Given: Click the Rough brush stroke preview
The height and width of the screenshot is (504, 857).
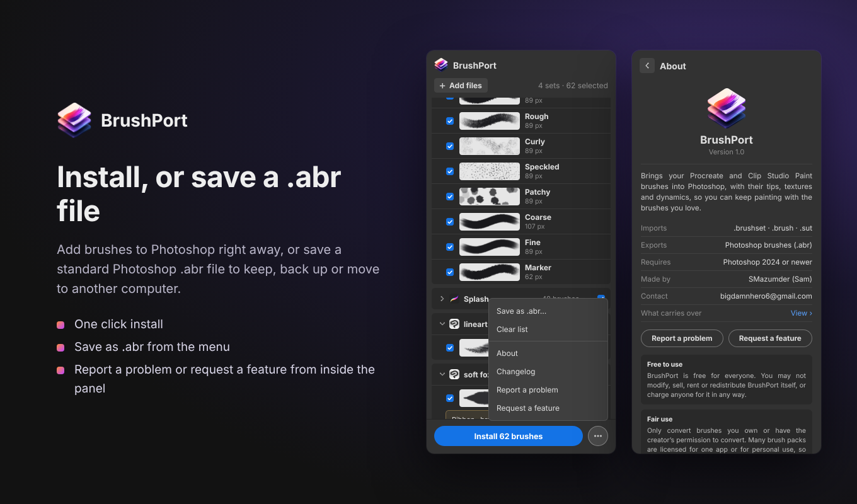Looking at the screenshot, I should (x=490, y=121).
